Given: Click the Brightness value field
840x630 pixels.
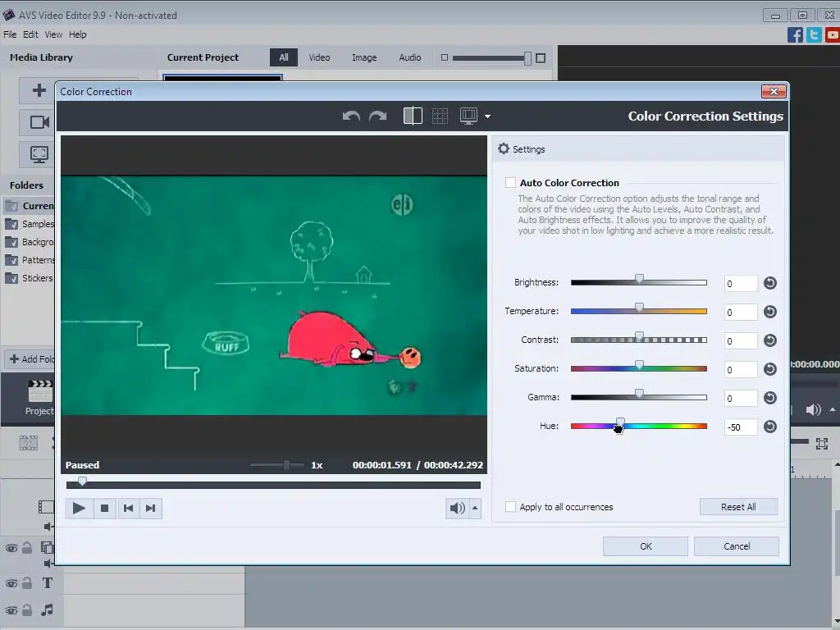Looking at the screenshot, I should point(741,283).
